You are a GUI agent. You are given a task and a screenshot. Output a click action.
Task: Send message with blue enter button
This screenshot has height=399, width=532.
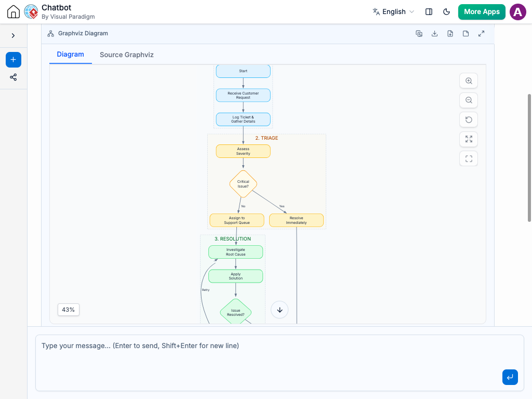(x=510, y=377)
